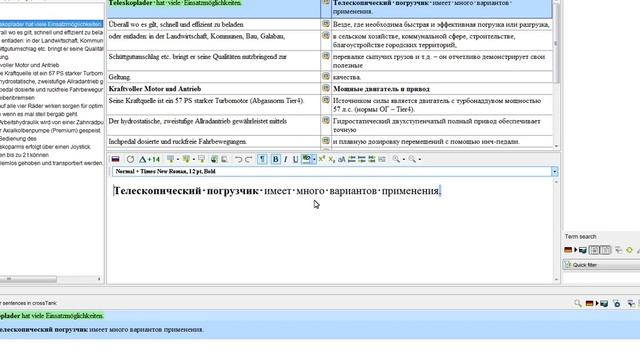Click status icon of 'Seine Kraftquelle' row
640x360 pixels.
coord(326,100)
